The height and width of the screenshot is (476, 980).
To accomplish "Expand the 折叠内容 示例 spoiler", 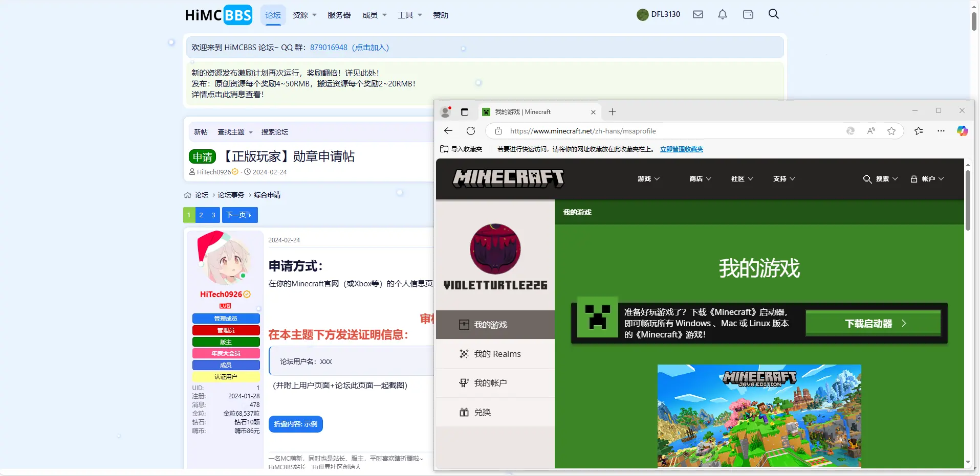I will coord(295,424).
